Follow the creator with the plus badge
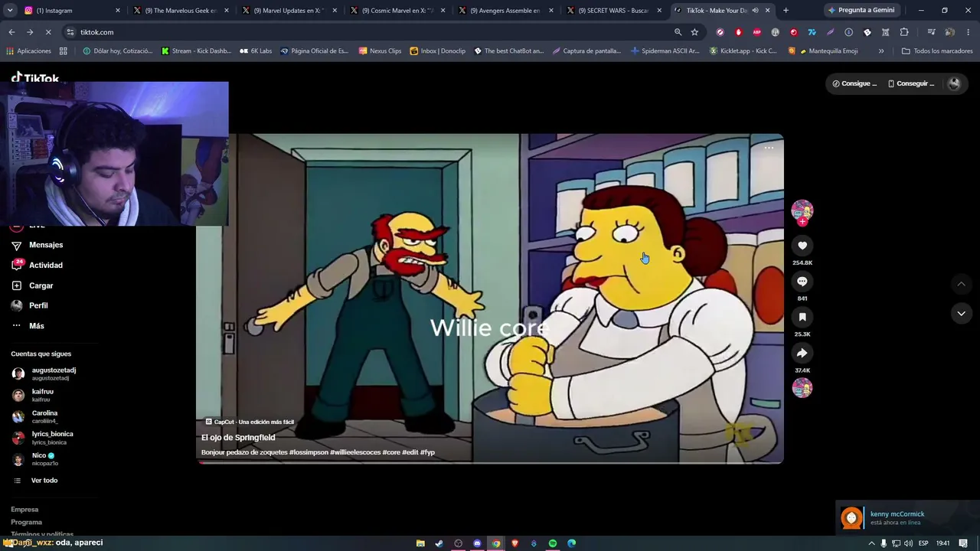The width and height of the screenshot is (980, 551). (802, 222)
